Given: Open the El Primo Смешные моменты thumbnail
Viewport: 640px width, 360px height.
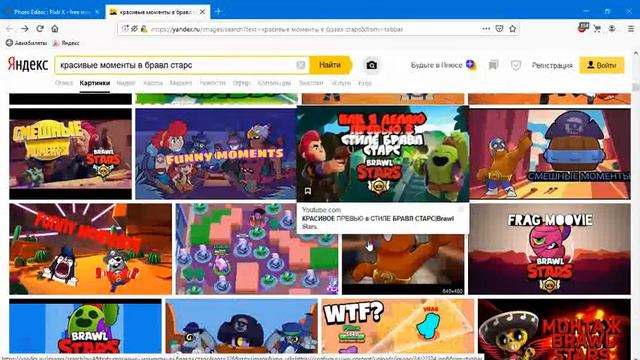Looking at the screenshot, I should click(x=550, y=153).
